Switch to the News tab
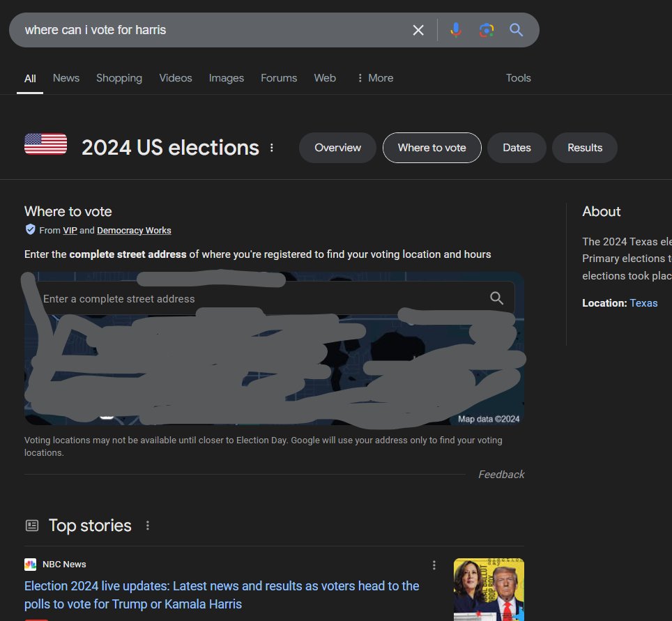Screen dimensions: 672x621 pos(66,78)
